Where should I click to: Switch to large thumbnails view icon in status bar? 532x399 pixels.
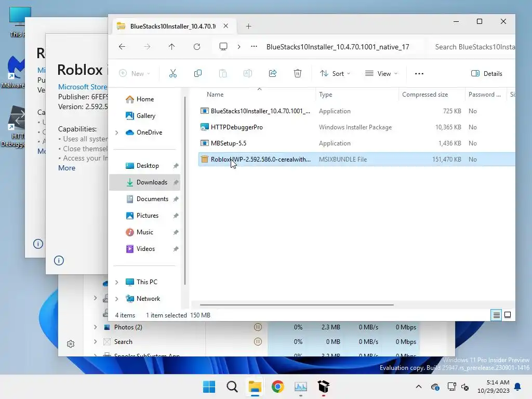click(508, 315)
